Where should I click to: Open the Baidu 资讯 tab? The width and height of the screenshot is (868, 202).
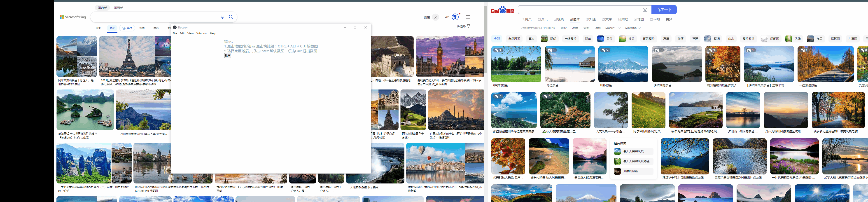[x=542, y=19]
